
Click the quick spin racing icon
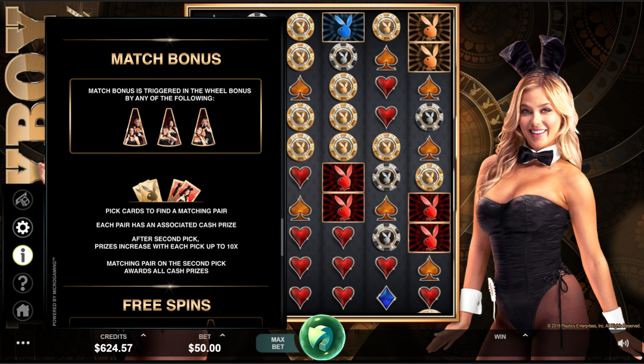pos(23,200)
